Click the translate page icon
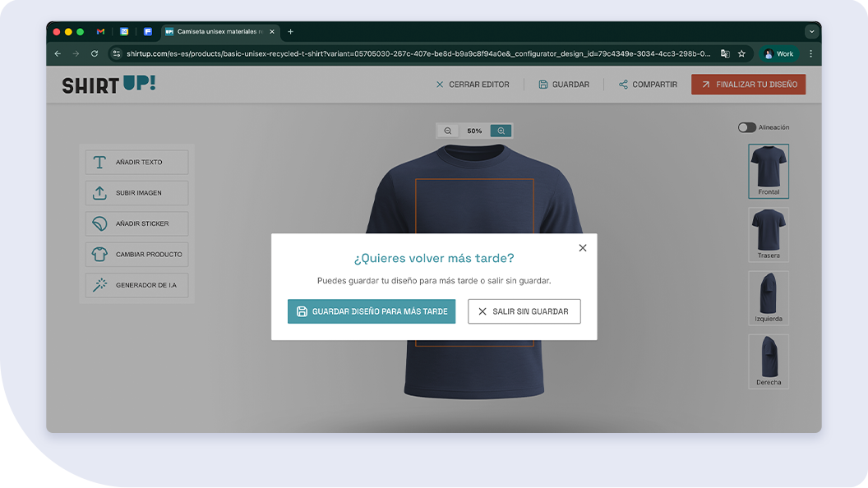Viewport: 868px width, 488px height. tap(725, 53)
